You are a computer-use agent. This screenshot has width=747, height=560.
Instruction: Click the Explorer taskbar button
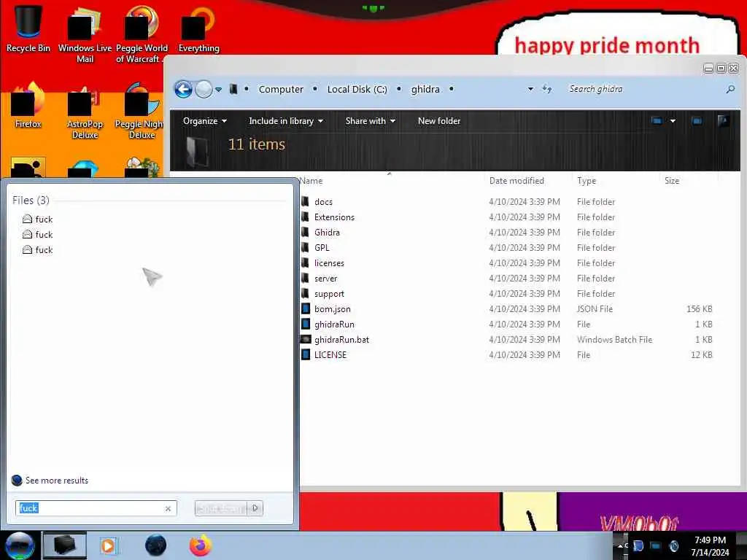[x=64, y=545]
